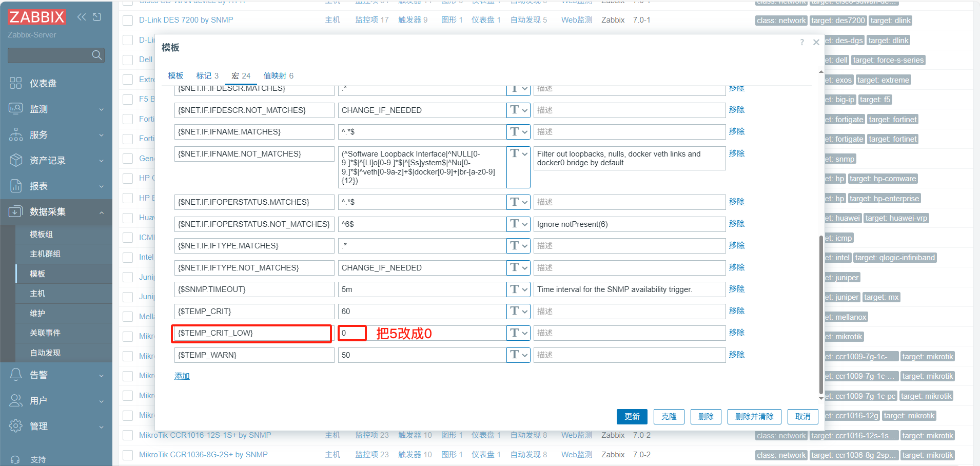The width and height of the screenshot is (980, 466).
Task: Tick the checkbox for the Intel row
Action: point(128,258)
